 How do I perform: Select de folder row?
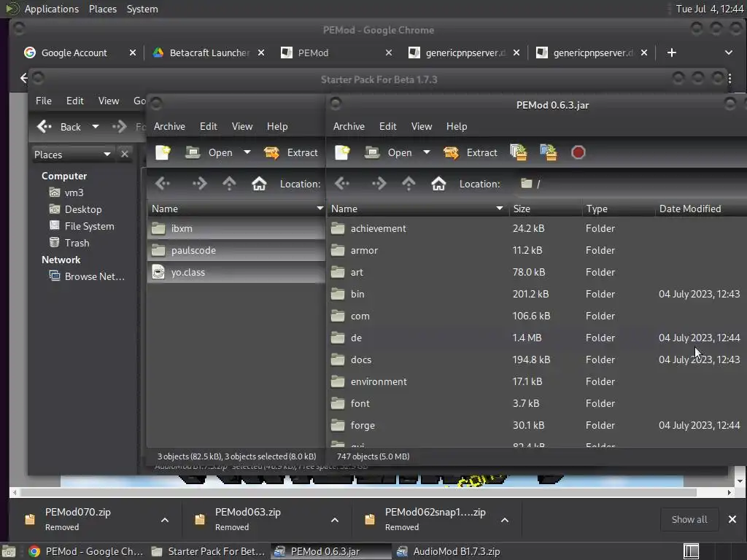(x=537, y=338)
